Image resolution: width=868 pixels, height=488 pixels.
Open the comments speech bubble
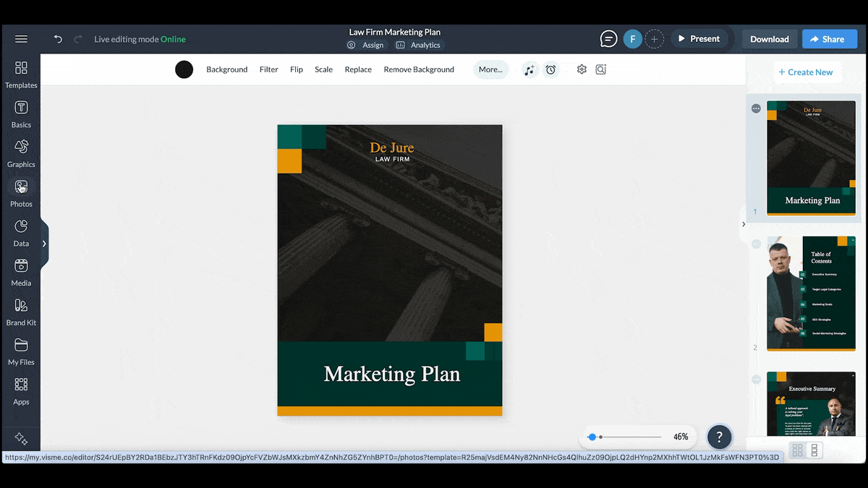[x=609, y=39]
